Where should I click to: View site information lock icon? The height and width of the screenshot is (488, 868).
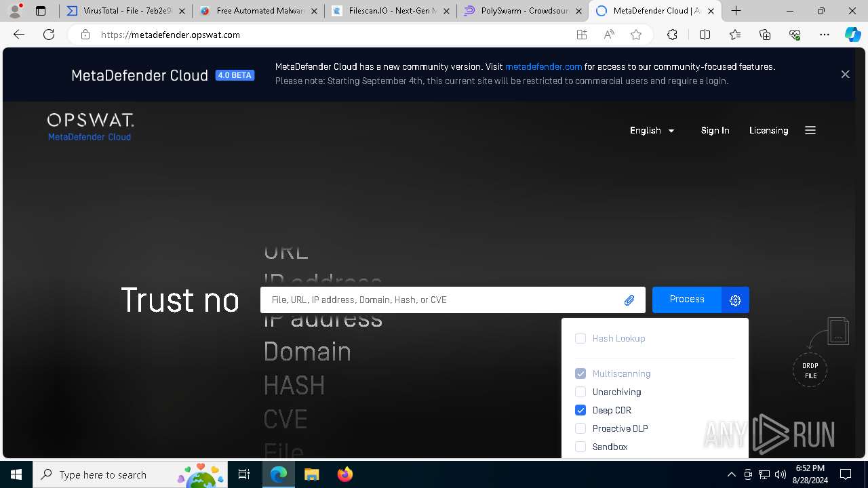85,35
